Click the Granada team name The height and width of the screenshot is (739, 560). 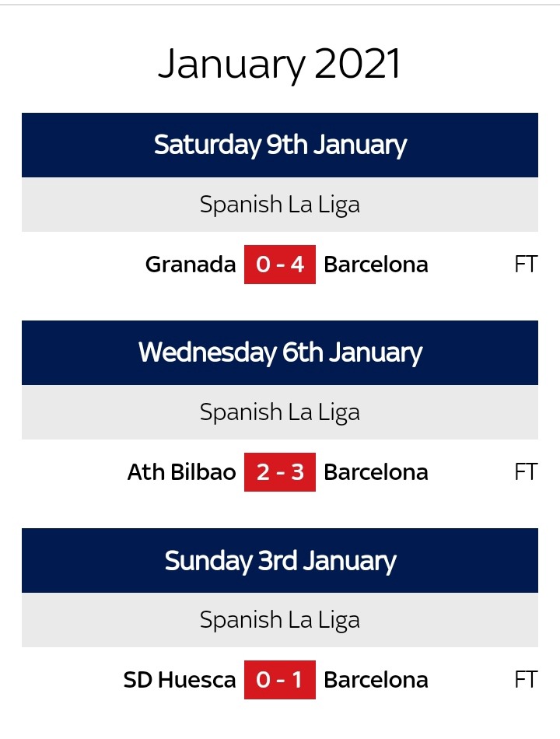click(x=191, y=264)
